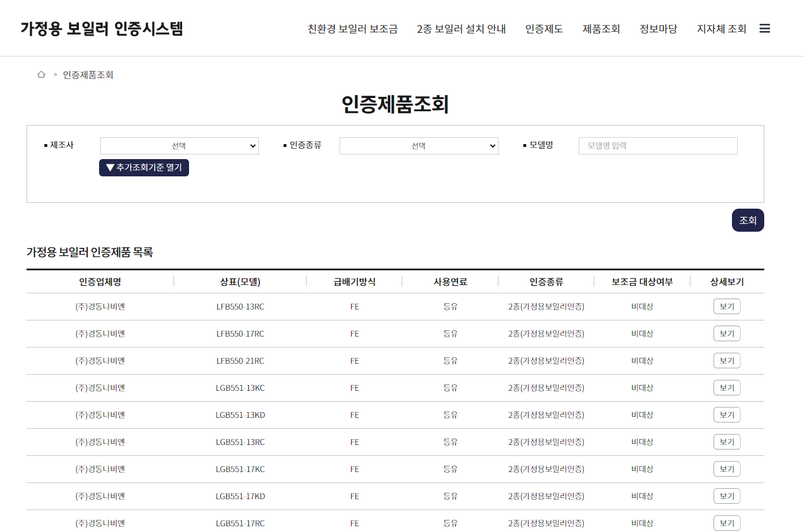Image resolution: width=804 pixels, height=532 pixels.
Task: Click 보기 button for LGB551-13KC
Action: (x=727, y=387)
